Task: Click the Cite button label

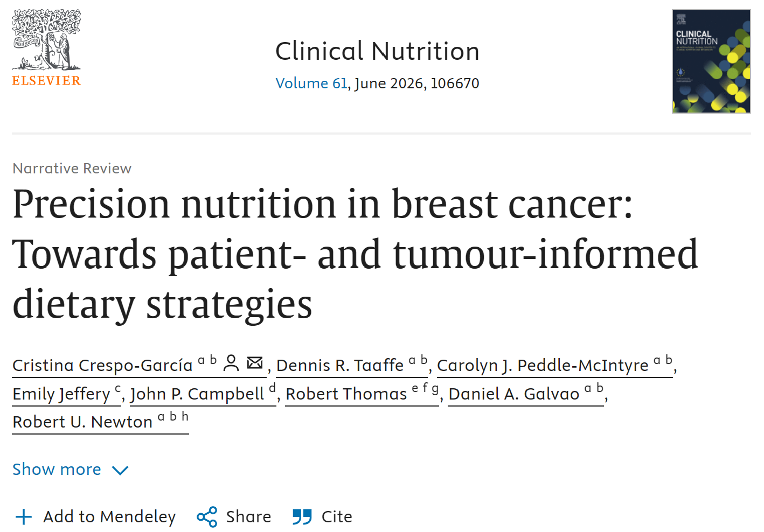Action: click(337, 517)
